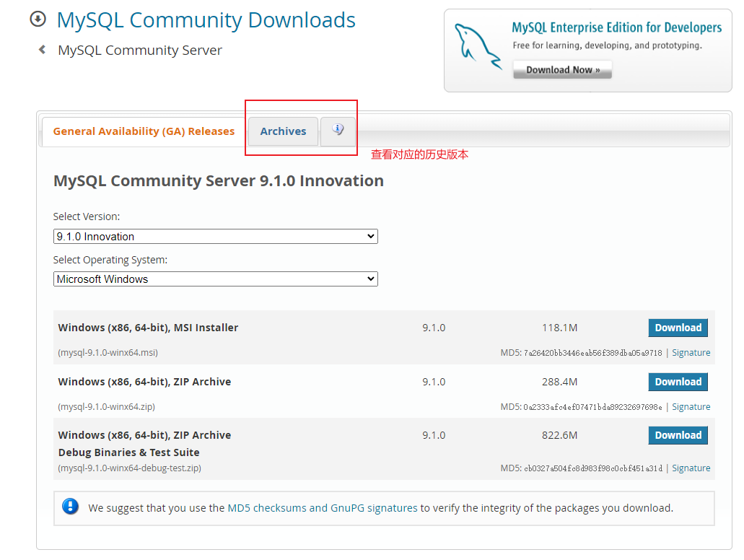Click the MySQL Community Server breadcrumb text
Screen dimensions: 744x560
(x=140, y=50)
